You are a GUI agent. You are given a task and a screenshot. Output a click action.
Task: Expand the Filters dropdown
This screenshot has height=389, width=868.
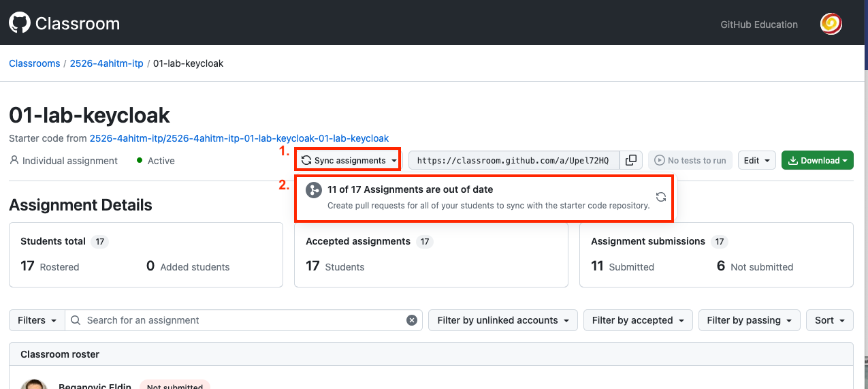pyautogui.click(x=37, y=320)
